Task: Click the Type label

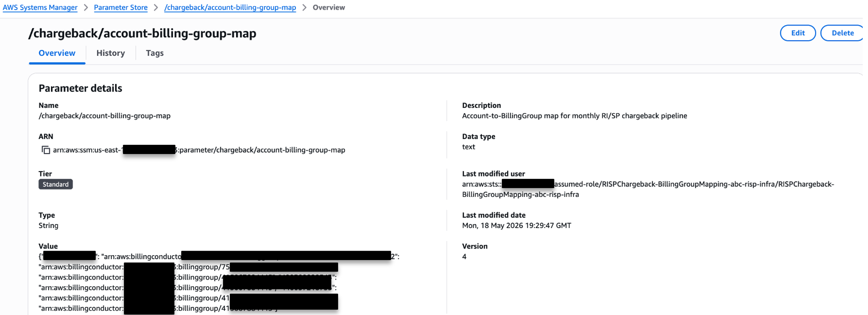Action: click(47, 215)
